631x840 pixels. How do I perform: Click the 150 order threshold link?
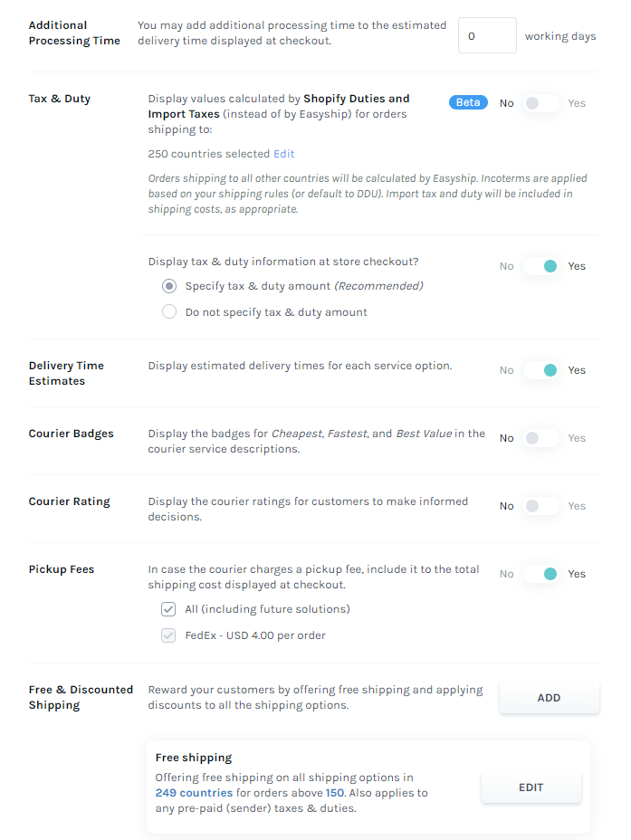[x=335, y=793]
